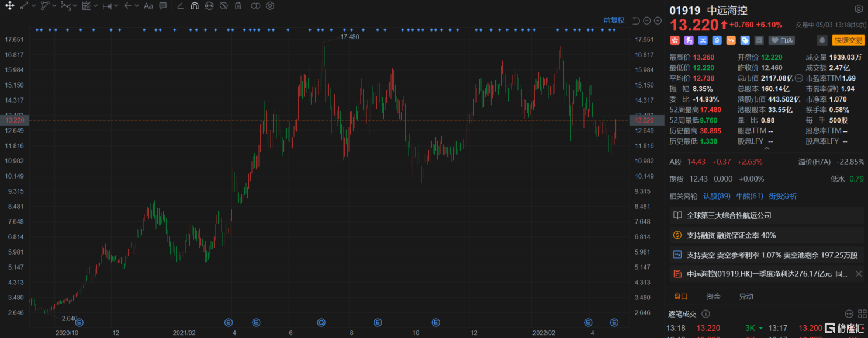This screenshot has height=338, width=868.
Task: Click the price alert bell icon
Action: click(822, 40)
